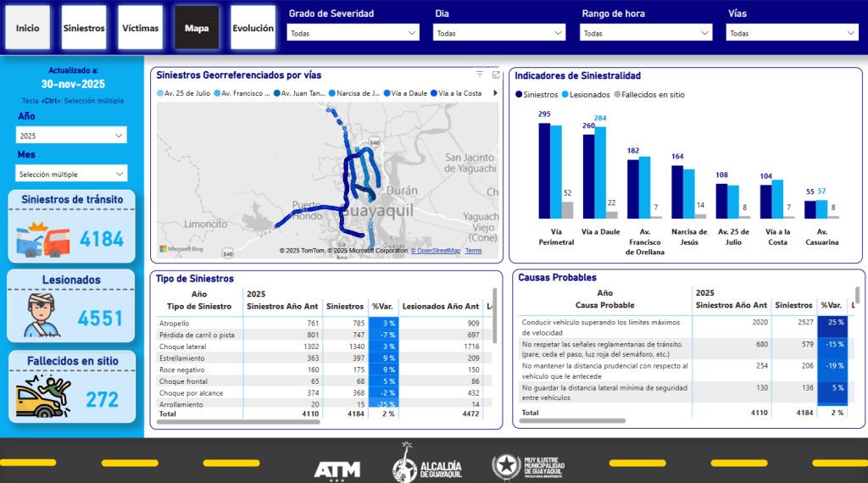The width and height of the screenshot is (868, 483).
Task: Click the ATM logo in footer
Action: pyautogui.click(x=337, y=469)
